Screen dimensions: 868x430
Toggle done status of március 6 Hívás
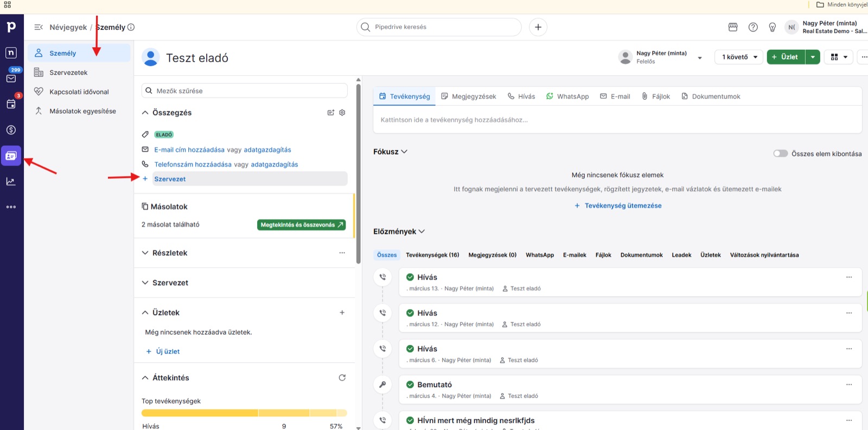pyautogui.click(x=410, y=349)
